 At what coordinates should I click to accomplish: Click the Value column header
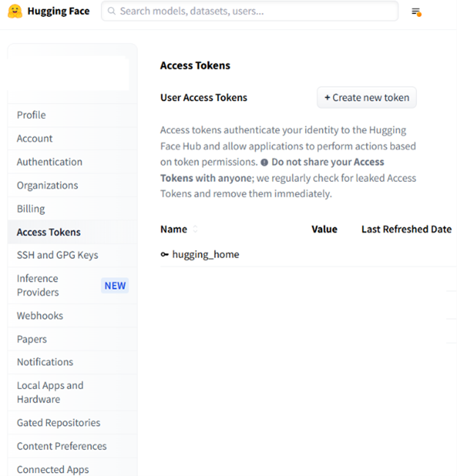coord(324,229)
